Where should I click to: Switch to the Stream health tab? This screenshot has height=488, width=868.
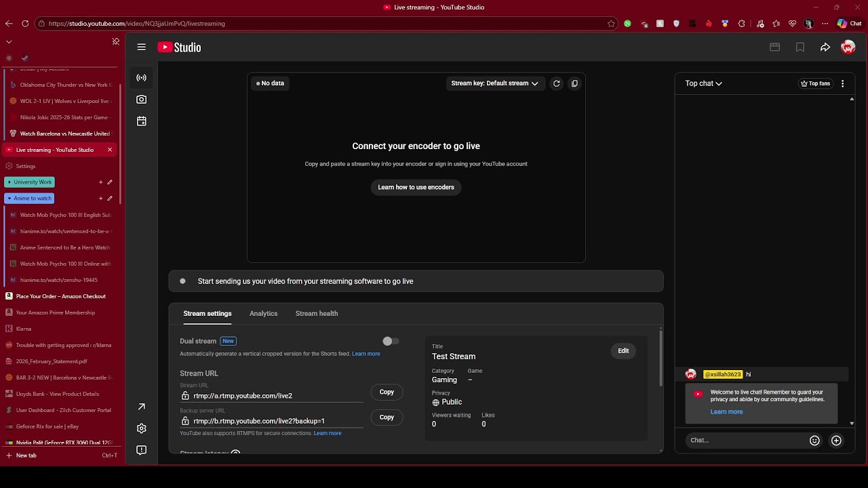[x=317, y=313]
